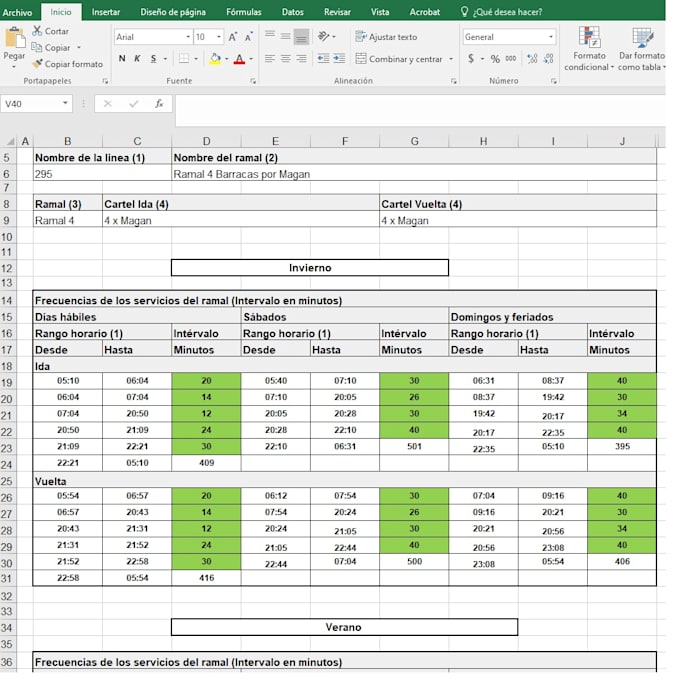Open Portapapeles dialog launcher
The height and width of the screenshot is (681, 680).
click(105, 81)
